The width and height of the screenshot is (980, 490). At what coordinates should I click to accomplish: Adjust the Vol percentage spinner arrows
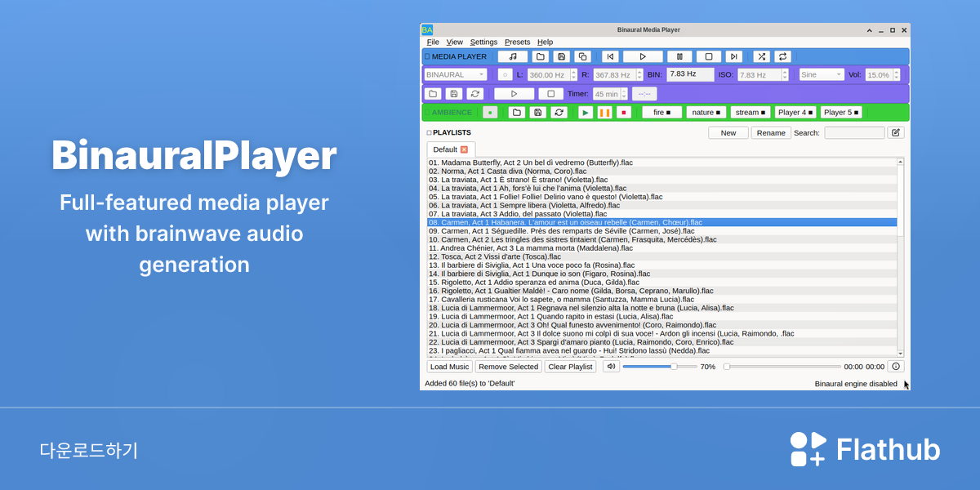[x=898, y=74]
